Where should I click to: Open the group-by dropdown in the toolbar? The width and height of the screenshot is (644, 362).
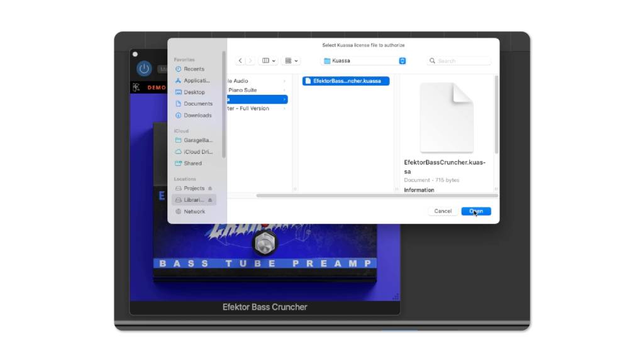click(x=290, y=60)
